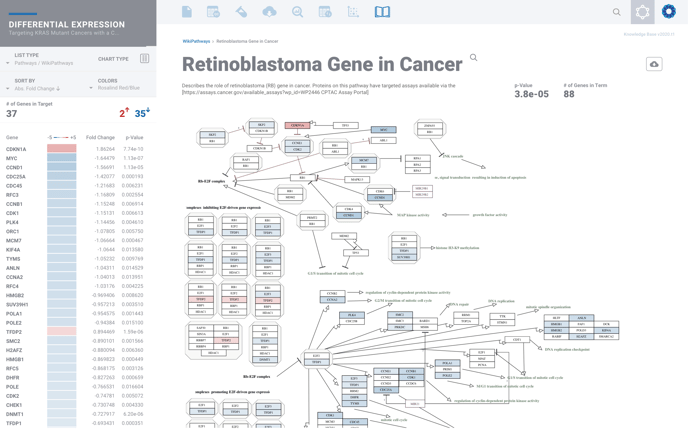Select the SUV39H1 gene row
688x430 pixels.
click(75, 305)
